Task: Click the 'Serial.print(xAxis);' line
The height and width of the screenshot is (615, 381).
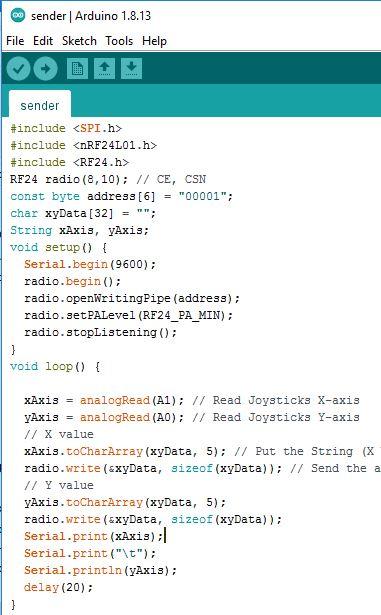Action: point(93,536)
